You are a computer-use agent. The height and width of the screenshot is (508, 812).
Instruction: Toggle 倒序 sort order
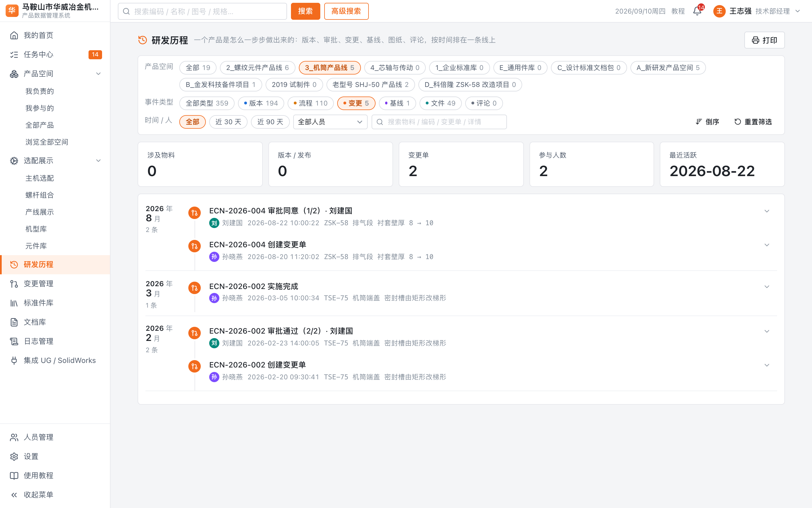[707, 122]
